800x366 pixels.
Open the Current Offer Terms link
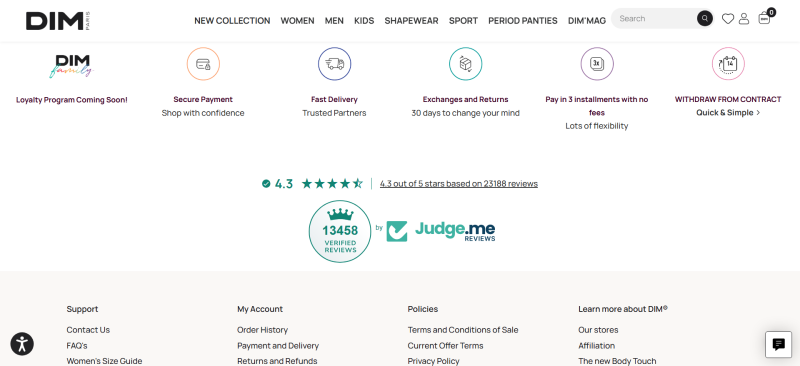tap(445, 346)
